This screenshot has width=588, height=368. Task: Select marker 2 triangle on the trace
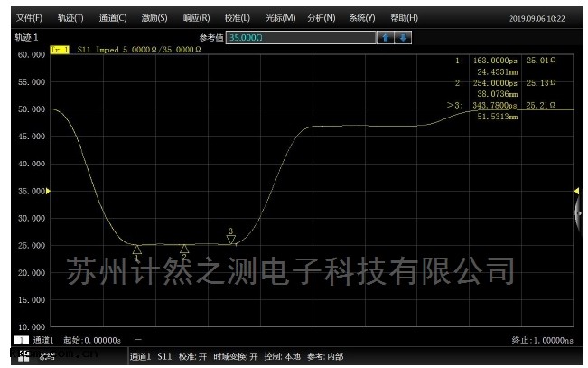tap(184, 249)
